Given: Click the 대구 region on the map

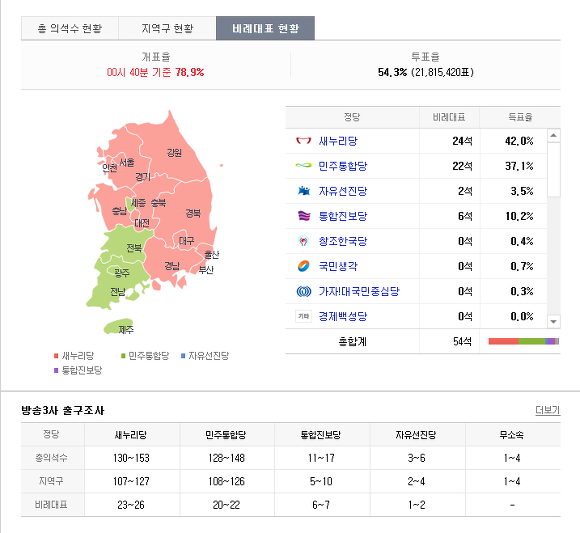Looking at the screenshot, I should click(x=186, y=241).
